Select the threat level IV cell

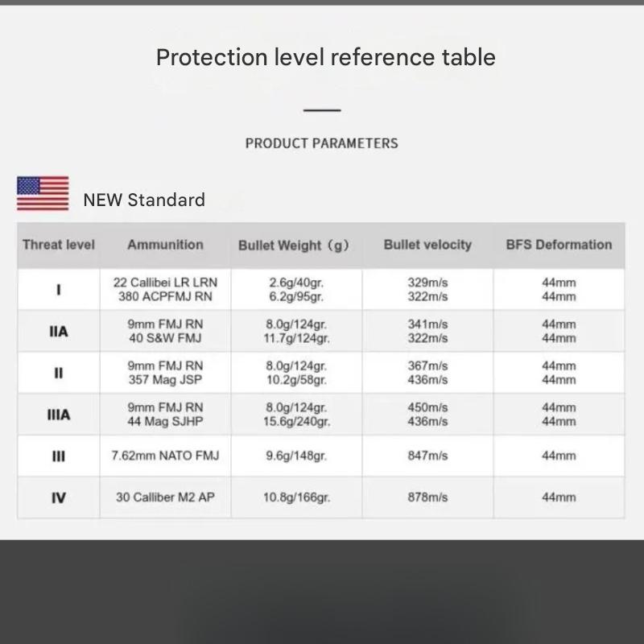[59, 497]
